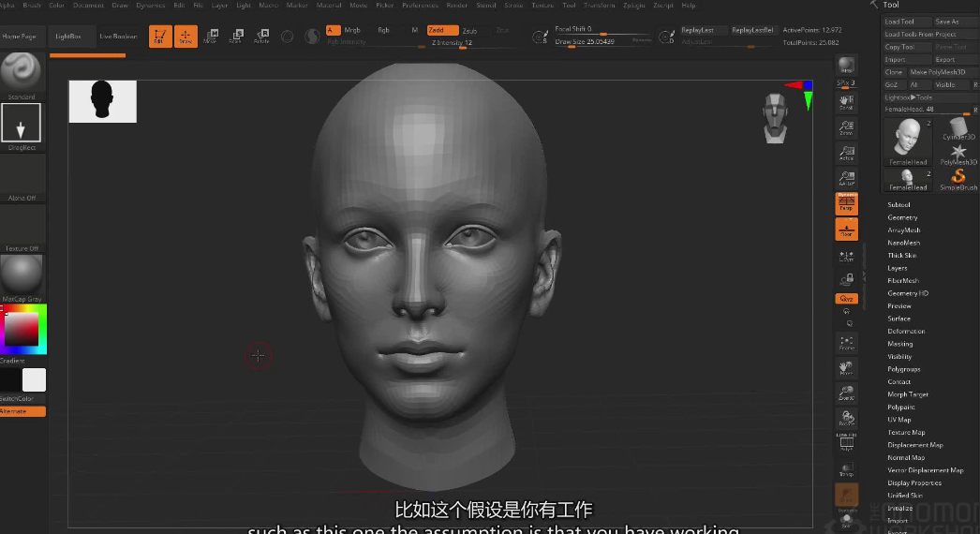
Task: Open the Transform menu
Action: pyautogui.click(x=600, y=5)
